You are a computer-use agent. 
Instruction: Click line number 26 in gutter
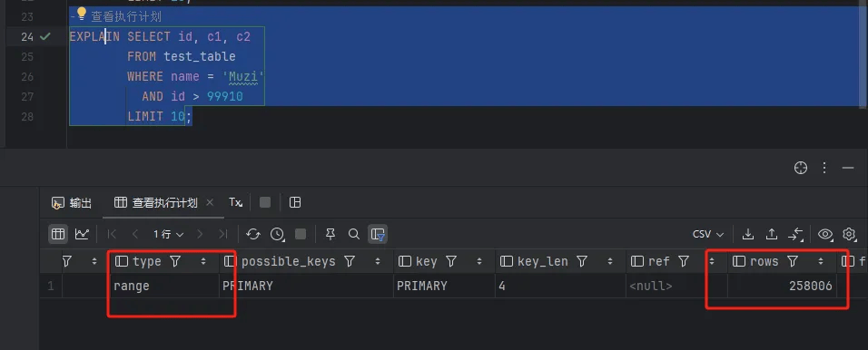[26, 77]
